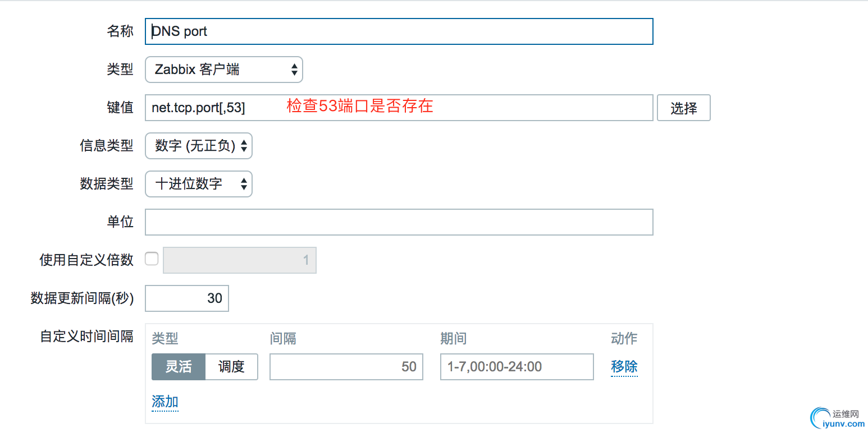
Task: Click the 数据更新间隔 field showing 30
Action: pos(187,298)
